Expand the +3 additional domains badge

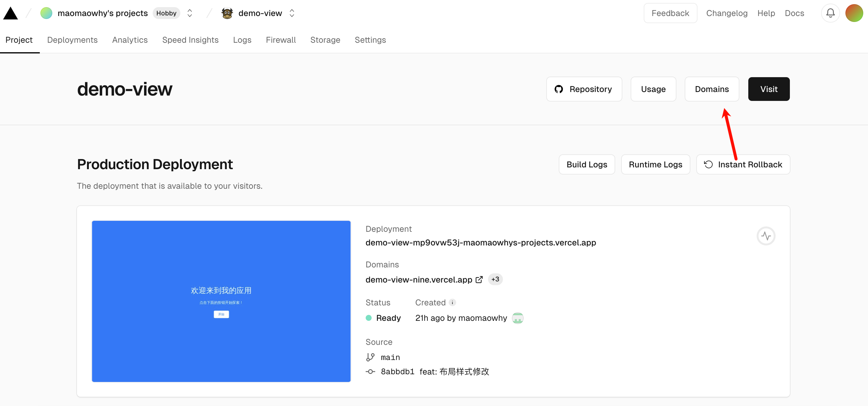click(x=495, y=279)
